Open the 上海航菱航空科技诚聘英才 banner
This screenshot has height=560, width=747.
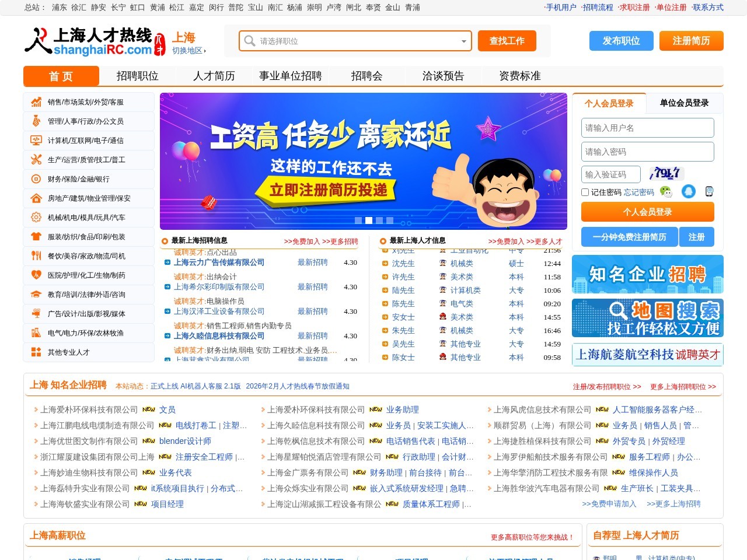tap(648, 355)
